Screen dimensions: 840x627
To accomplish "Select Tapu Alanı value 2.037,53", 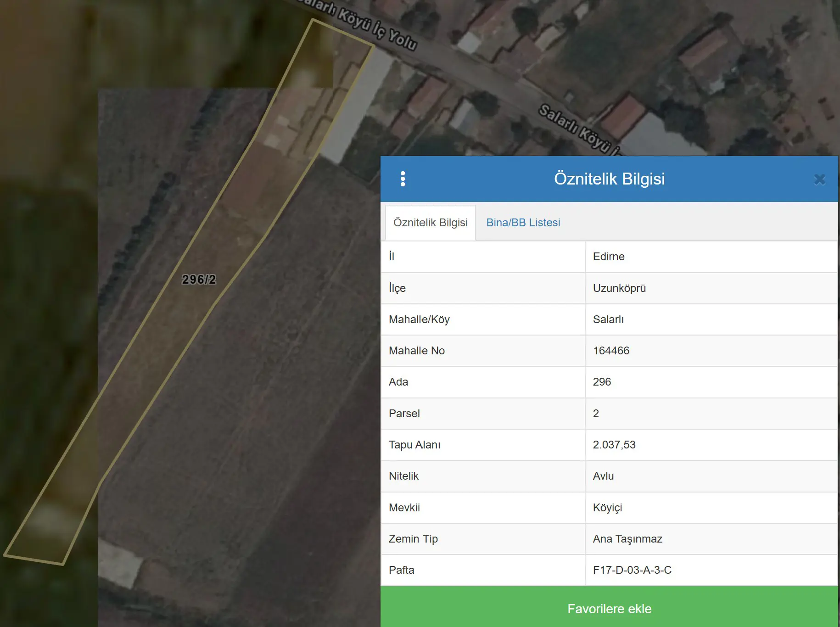I will [614, 445].
